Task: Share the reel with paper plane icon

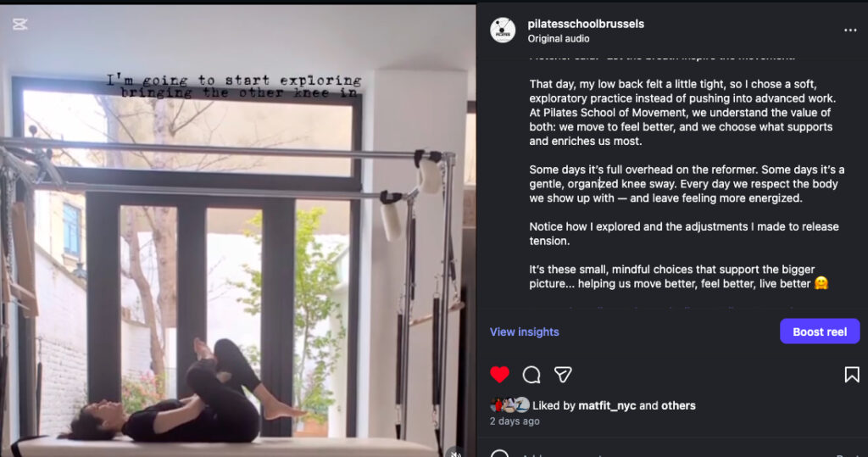Action: 563,375
